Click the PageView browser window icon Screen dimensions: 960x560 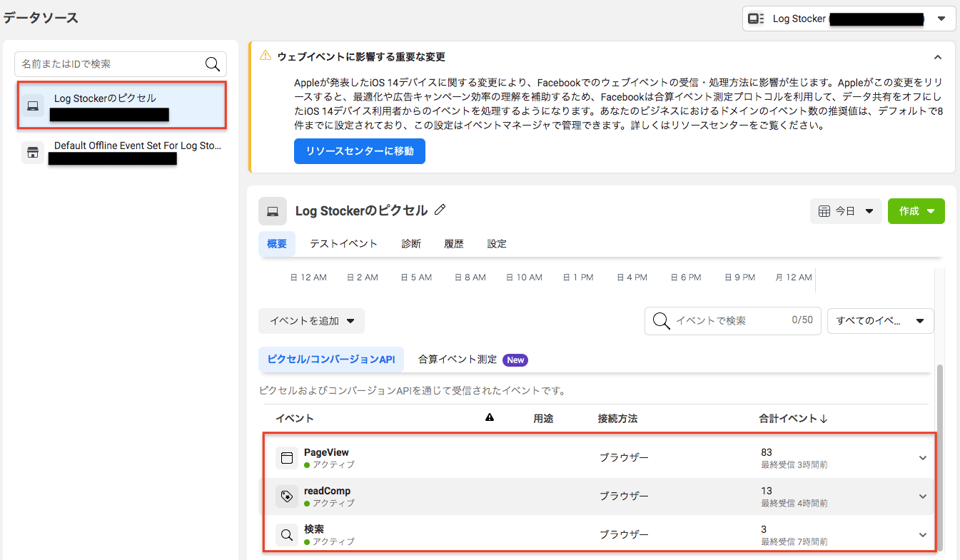[x=287, y=458]
